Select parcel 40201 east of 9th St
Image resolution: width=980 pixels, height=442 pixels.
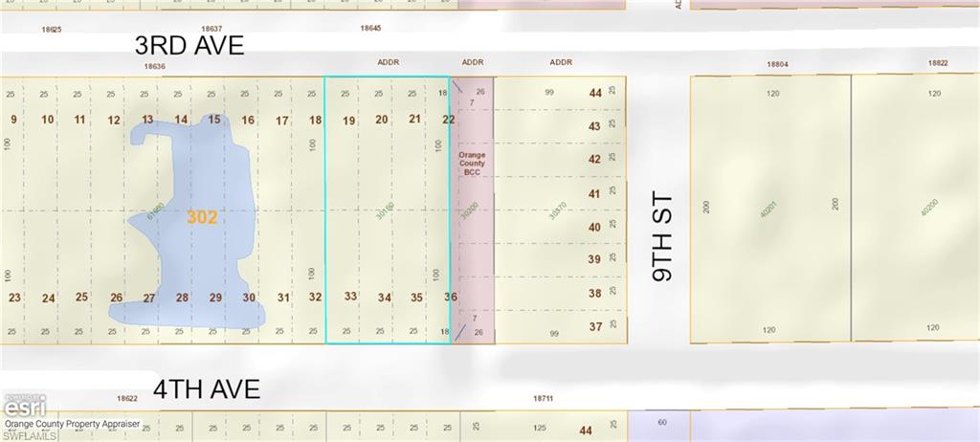[x=768, y=209]
